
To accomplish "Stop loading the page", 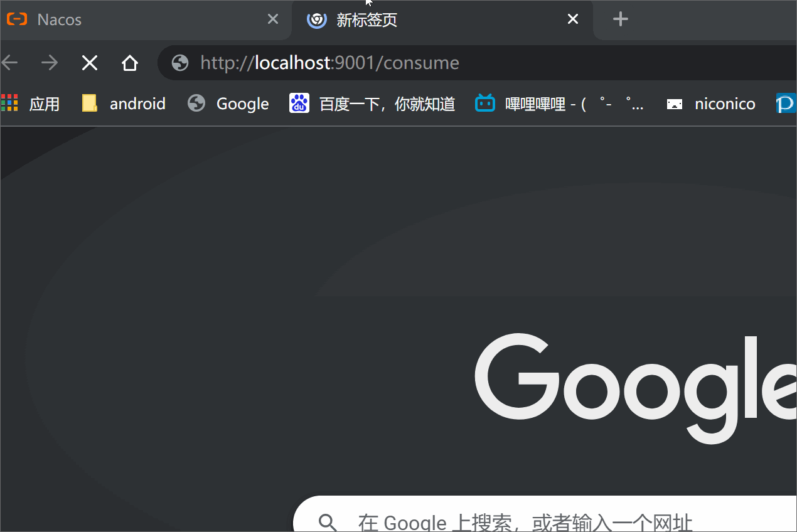I will [x=90, y=63].
